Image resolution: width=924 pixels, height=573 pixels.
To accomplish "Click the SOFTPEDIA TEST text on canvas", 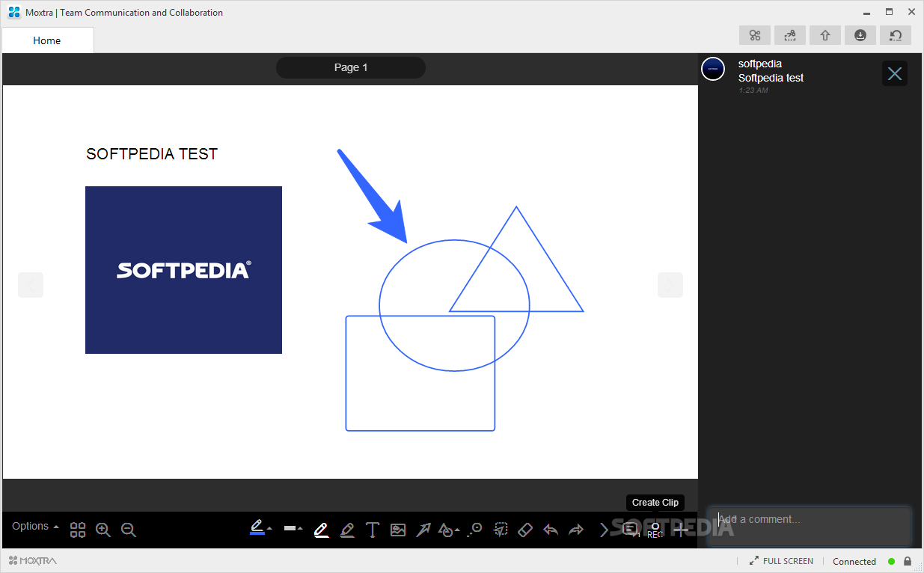I will [x=152, y=154].
